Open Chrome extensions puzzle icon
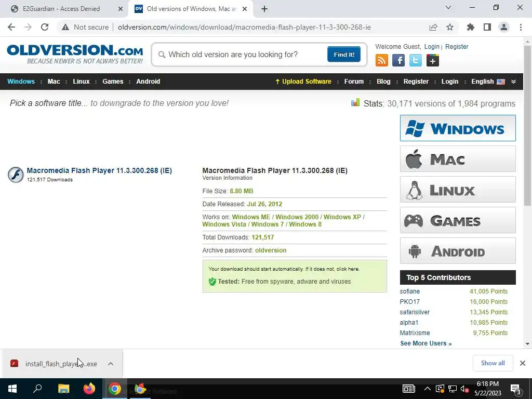The image size is (532, 399). pos(471,27)
